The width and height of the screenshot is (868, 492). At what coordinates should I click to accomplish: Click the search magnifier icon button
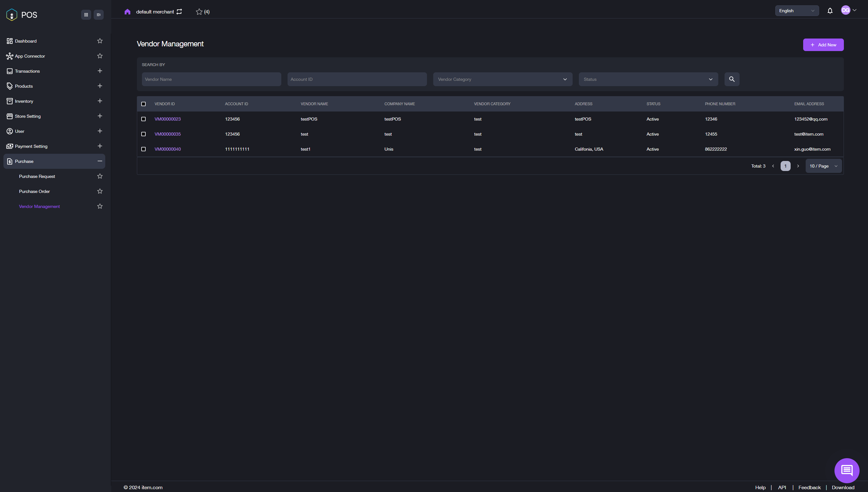(x=731, y=79)
